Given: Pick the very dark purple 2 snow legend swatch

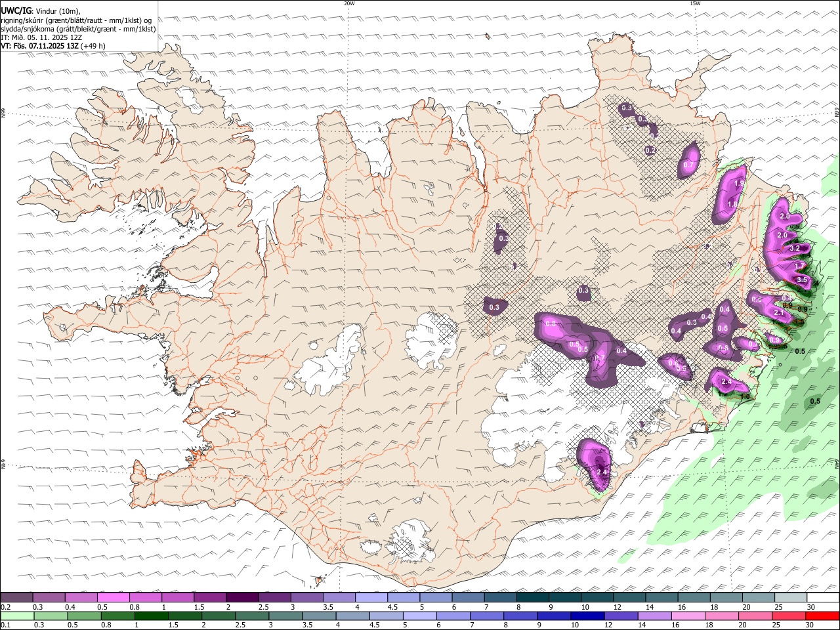Looking at the screenshot, I should [241, 598].
